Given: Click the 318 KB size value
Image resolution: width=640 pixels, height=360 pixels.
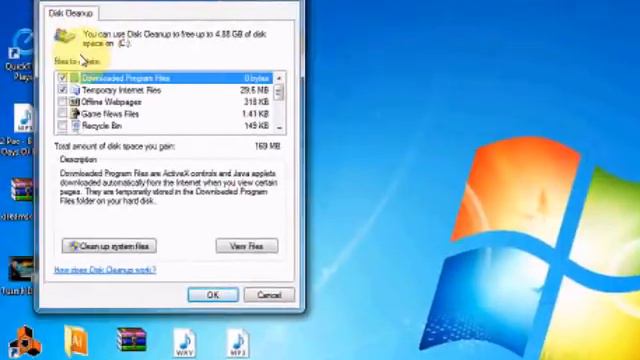Looking at the screenshot, I should click(x=256, y=102).
